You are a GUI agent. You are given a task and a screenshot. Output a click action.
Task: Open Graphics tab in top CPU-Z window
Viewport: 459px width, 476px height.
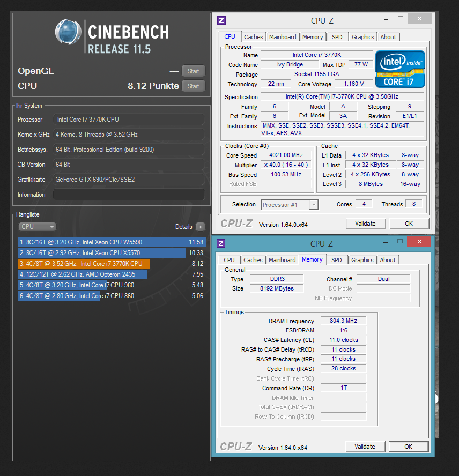[x=362, y=37]
